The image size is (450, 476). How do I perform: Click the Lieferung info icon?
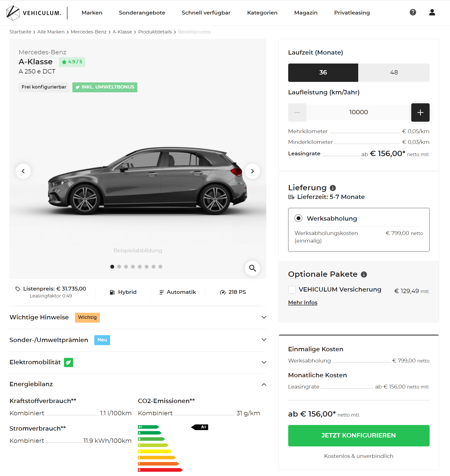[x=333, y=188]
